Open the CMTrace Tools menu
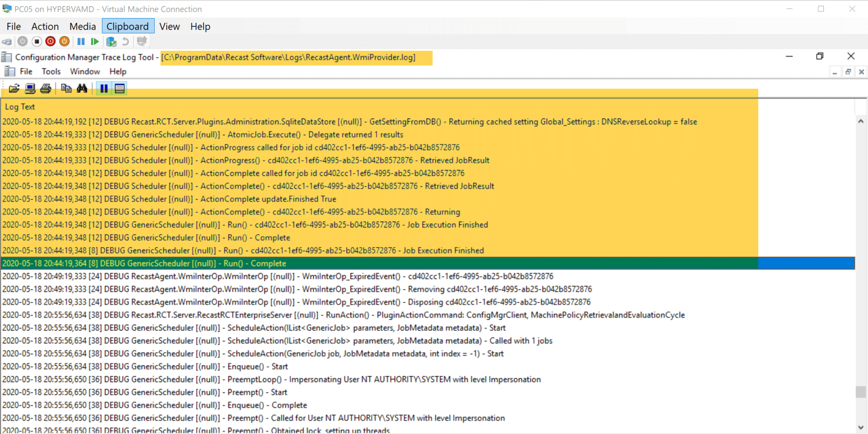 click(x=51, y=72)
